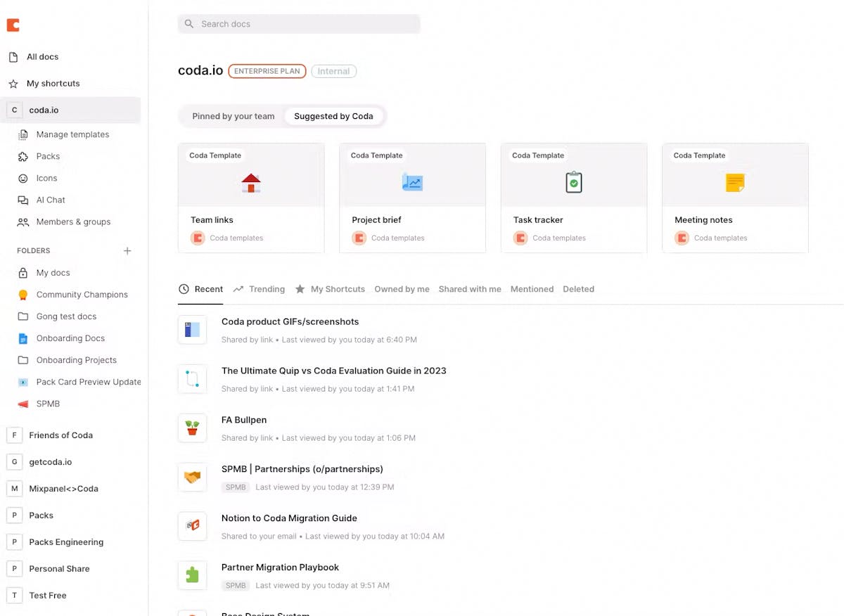Open the Icons smiley icon item
The image size is (844, 616).
coord(23,178)
